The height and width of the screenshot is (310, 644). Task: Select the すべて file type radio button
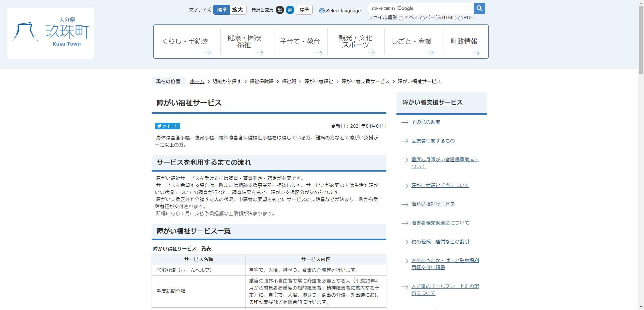[400, 17]
